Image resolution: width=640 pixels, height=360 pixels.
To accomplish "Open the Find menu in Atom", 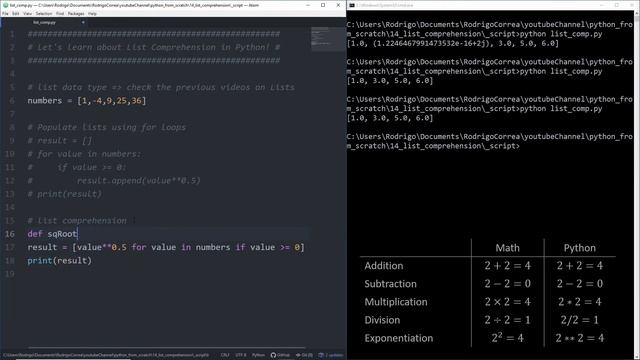I will coord(60,13).
